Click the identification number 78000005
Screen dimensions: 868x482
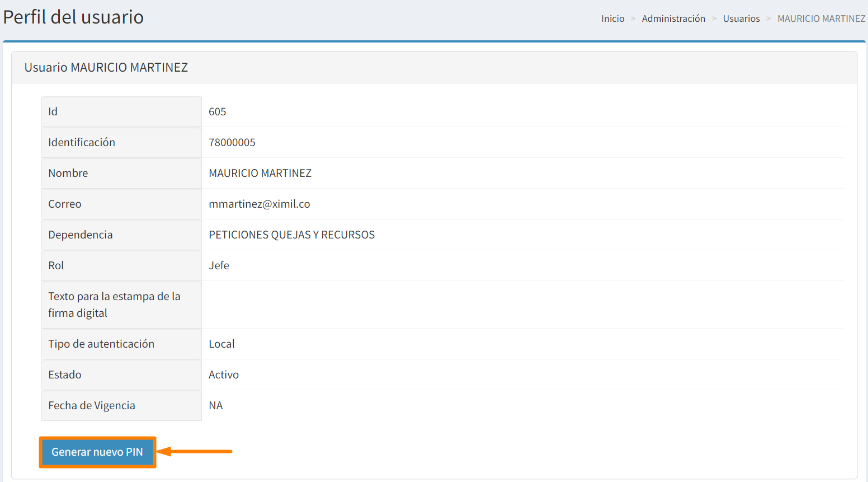(x=232, y=142)
